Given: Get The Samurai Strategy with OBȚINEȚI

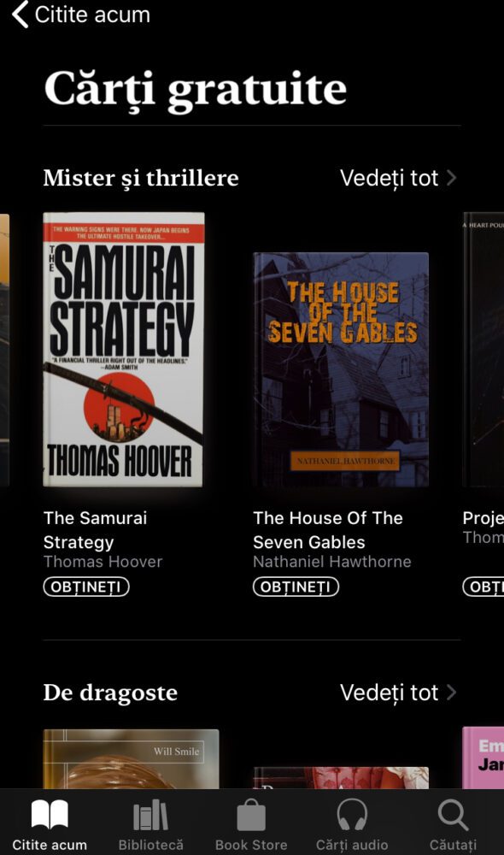Looking at the screenshot, I should pyautogui.click(x=86, y=587).
